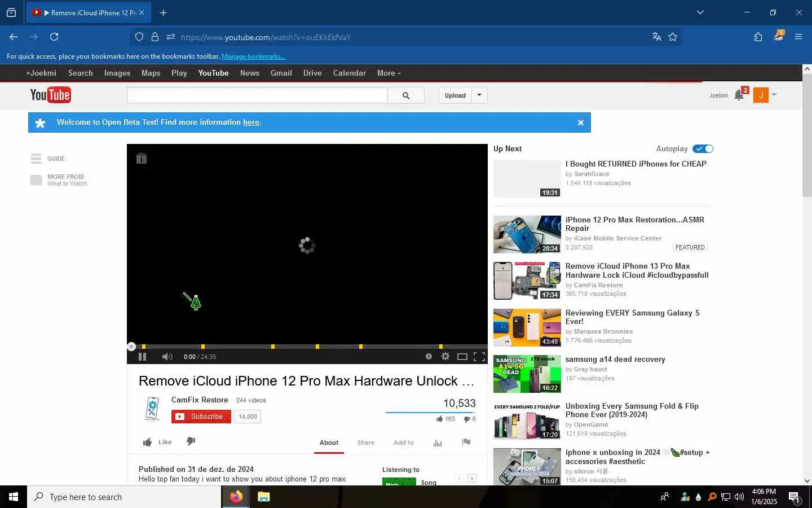Click the browser address bar URL
This screenshot has width=812, height=508.
pos(266,37)
